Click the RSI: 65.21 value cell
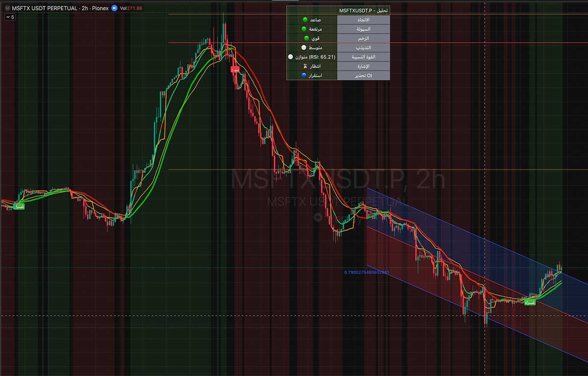This screenshot has width=588, height=376. pos(312,57)
